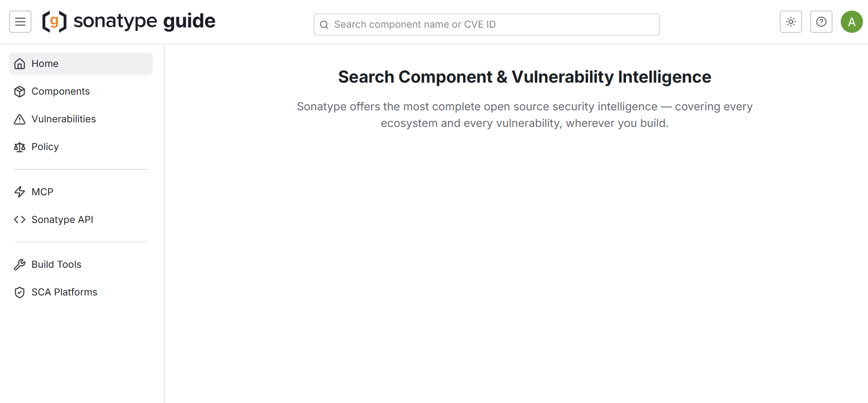
Task: Click the Home house icon
Action: [x=19, y=64]
